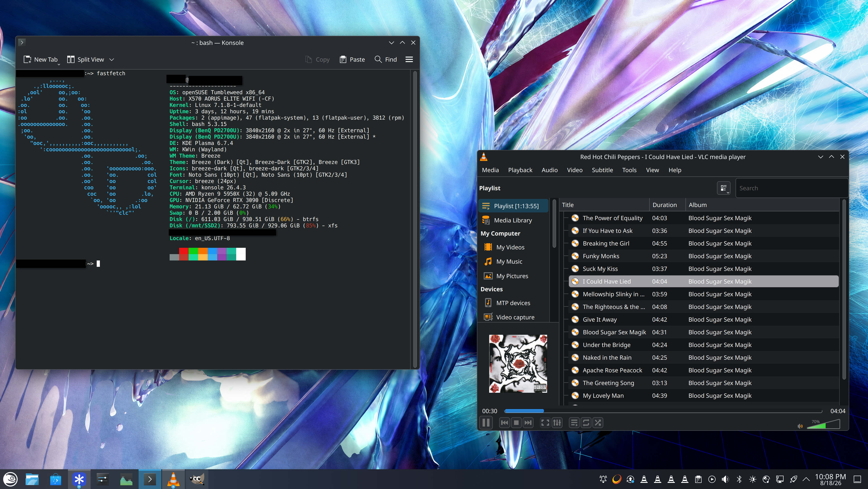Toggle random shuffle playback in VLC

tap(598, 423)
